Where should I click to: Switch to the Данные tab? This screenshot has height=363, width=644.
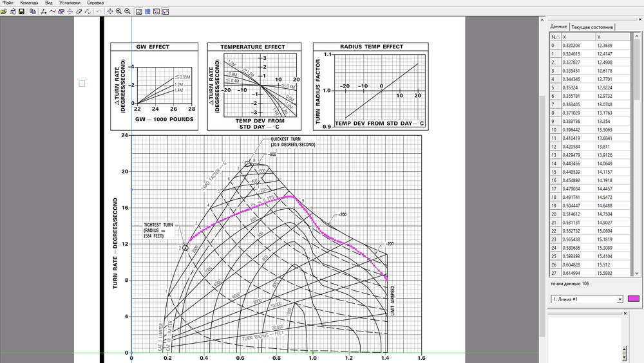coord(558,26)
